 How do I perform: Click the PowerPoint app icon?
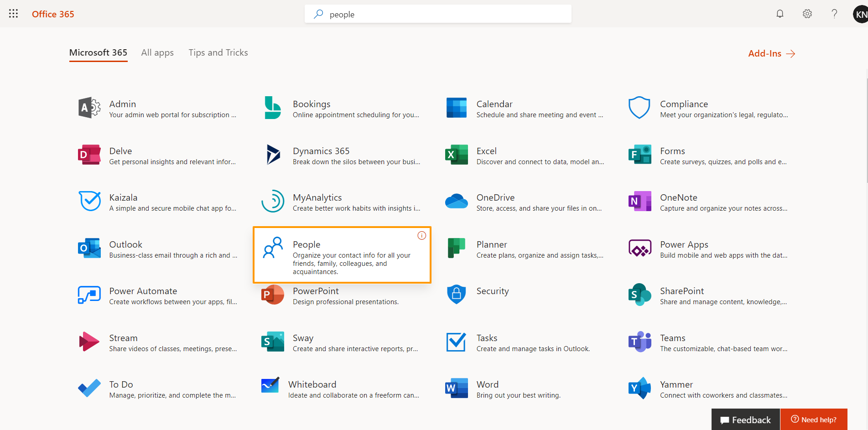(272, 295)
